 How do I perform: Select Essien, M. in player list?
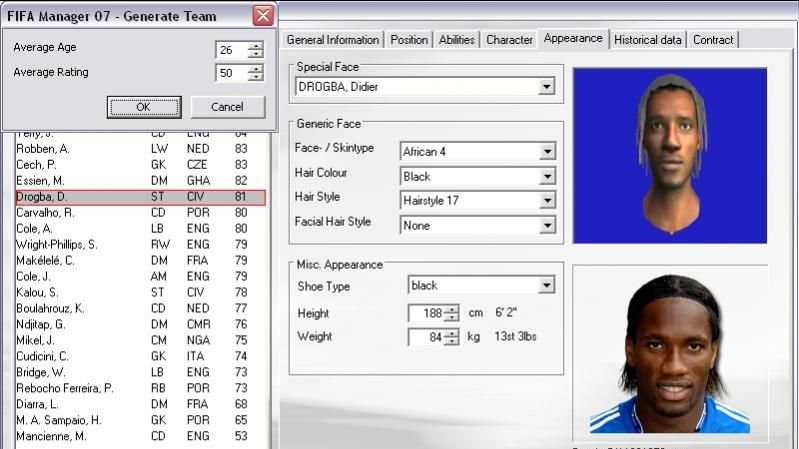click(141, 181)
